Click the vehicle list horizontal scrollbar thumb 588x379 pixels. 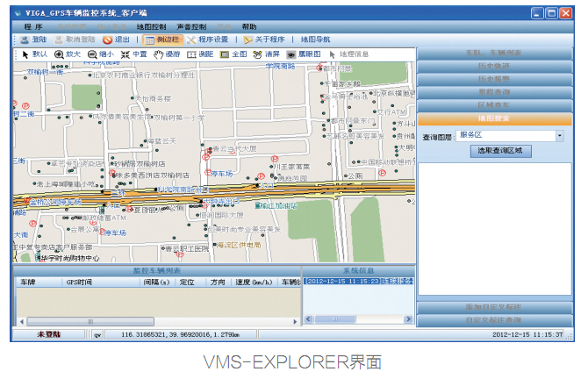[90, 322]
